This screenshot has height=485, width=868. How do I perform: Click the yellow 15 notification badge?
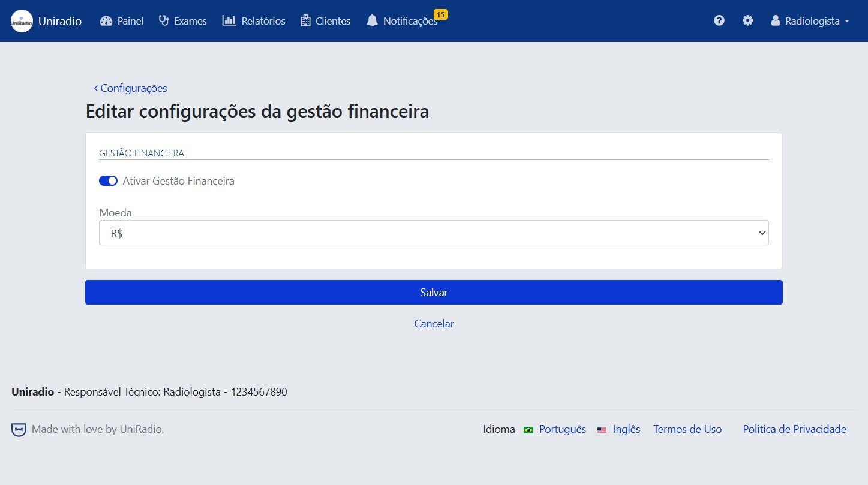440,14
